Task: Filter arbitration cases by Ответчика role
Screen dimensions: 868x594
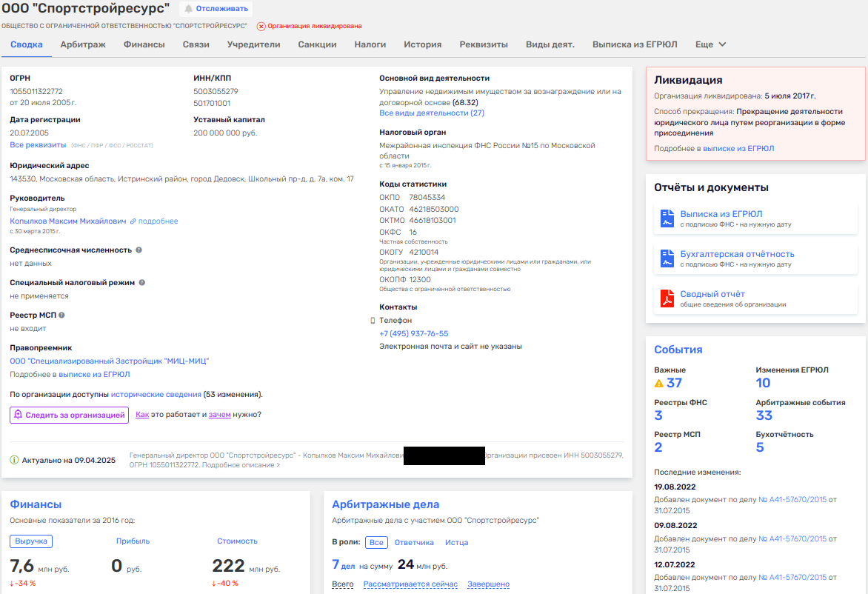Action: [x=414, y=542]
